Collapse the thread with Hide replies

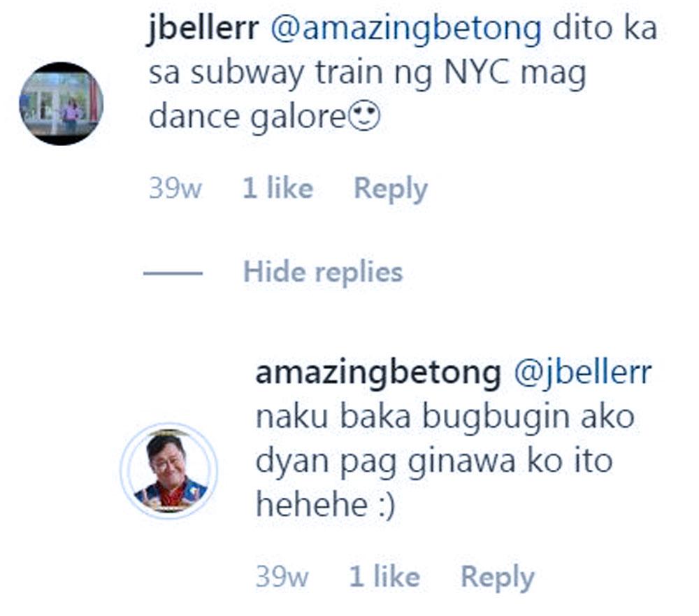[x=322, y=271]
